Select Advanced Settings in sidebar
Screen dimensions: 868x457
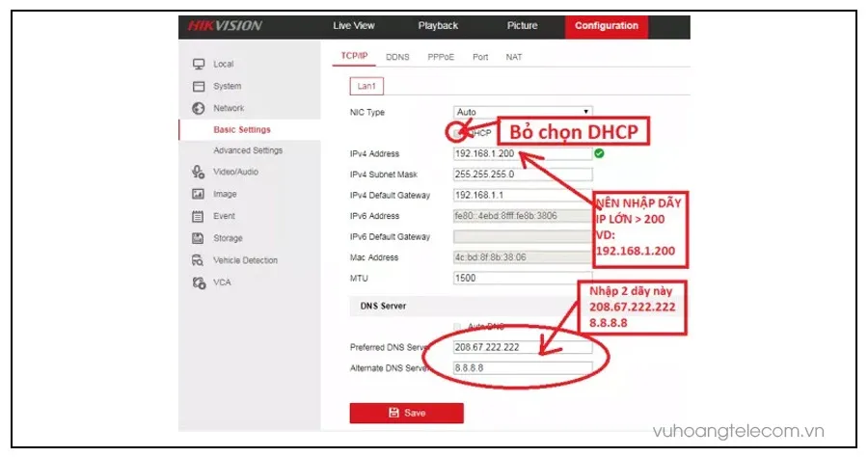coord(248,150)
